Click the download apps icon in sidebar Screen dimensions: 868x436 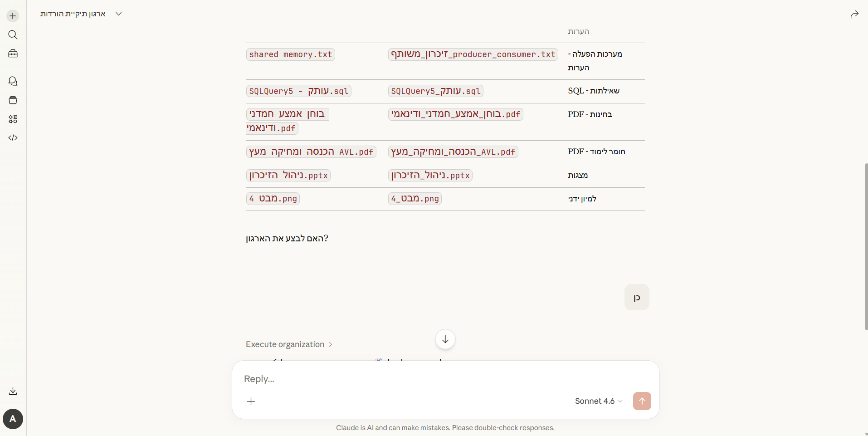click(13, 391)
